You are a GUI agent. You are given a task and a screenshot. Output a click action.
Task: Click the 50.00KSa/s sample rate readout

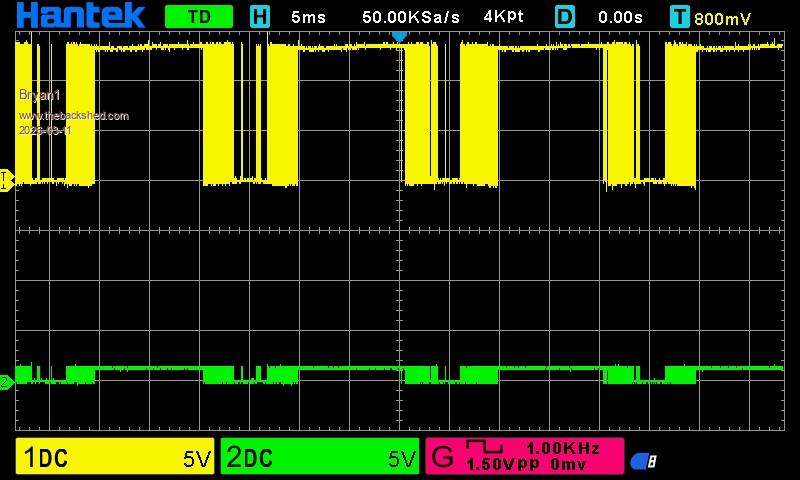coord(410,17)
